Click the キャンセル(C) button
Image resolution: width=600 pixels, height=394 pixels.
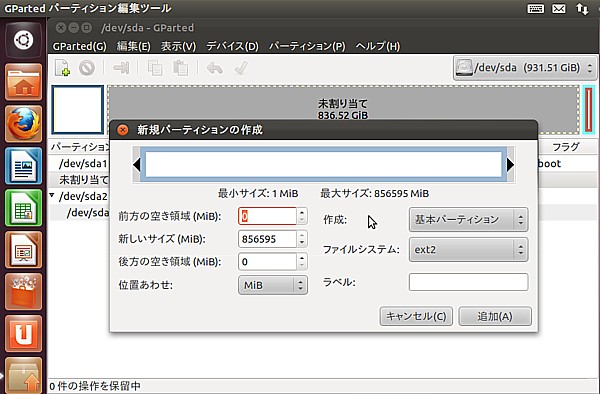click(x=416, y=316)
